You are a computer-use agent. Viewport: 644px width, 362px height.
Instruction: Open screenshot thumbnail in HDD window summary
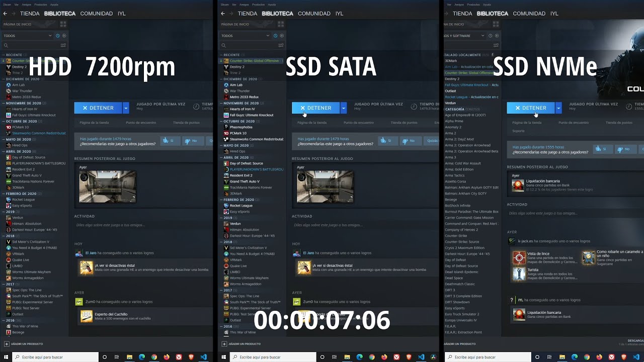[107, 187]
